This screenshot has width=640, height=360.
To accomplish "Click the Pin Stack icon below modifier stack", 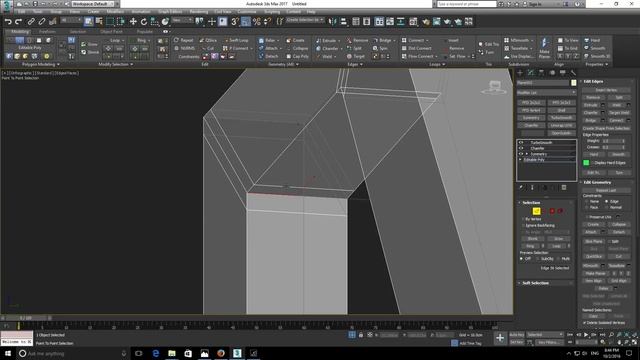I will point(521,187).
